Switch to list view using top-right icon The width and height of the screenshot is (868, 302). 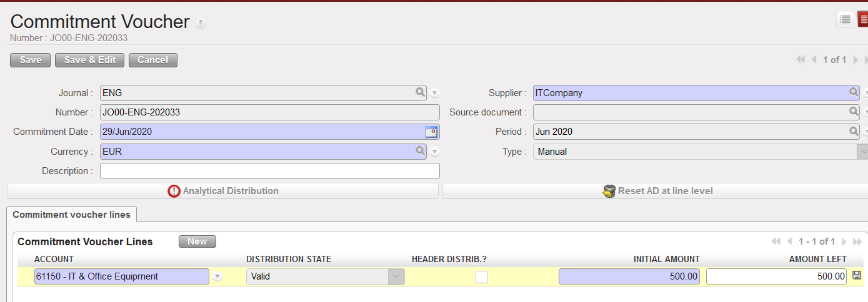845,19
